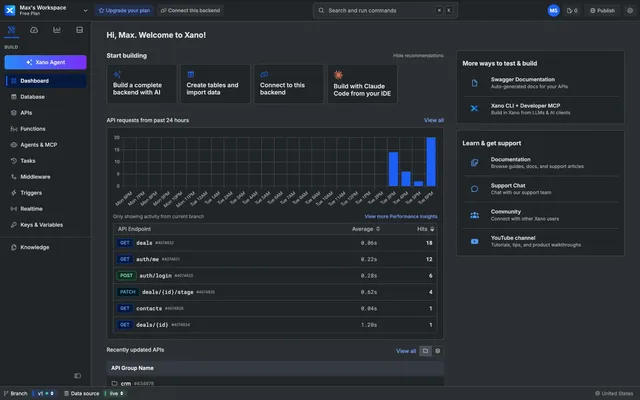Focus the Search and run commands field

tap(385, 11)
